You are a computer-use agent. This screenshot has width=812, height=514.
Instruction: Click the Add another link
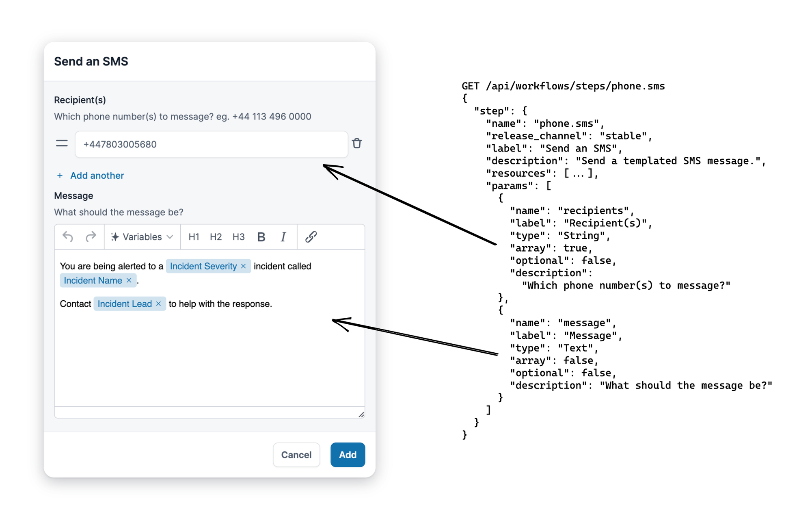tap(97, 176)
